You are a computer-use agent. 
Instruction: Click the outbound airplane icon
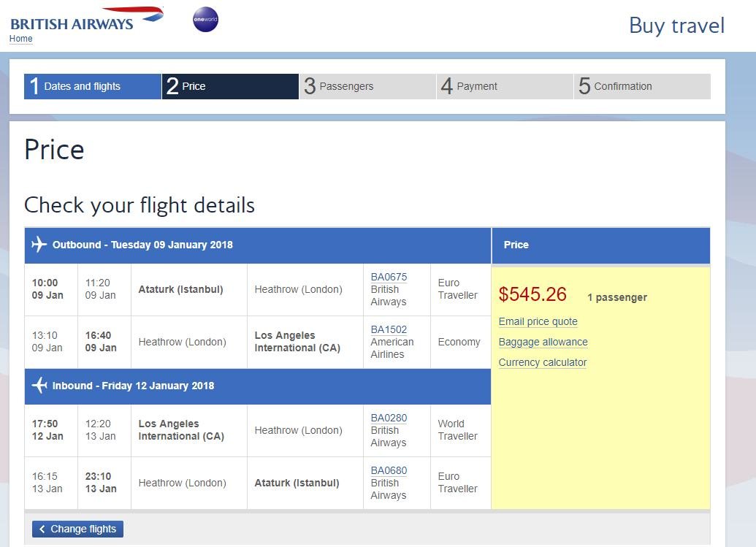tap(39, 245)
